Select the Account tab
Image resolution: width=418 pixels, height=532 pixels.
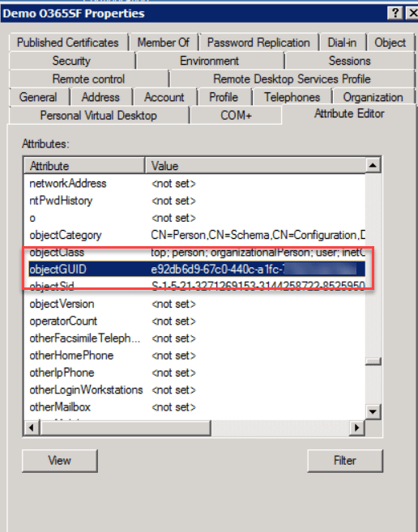[164, 97]
